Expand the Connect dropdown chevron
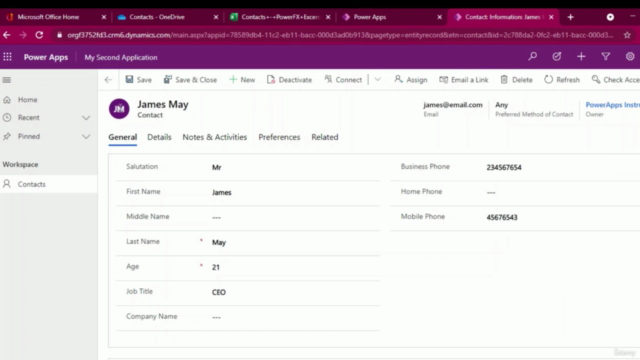The height and width of the screenshot is (360, 640). [x=378, y=80]
